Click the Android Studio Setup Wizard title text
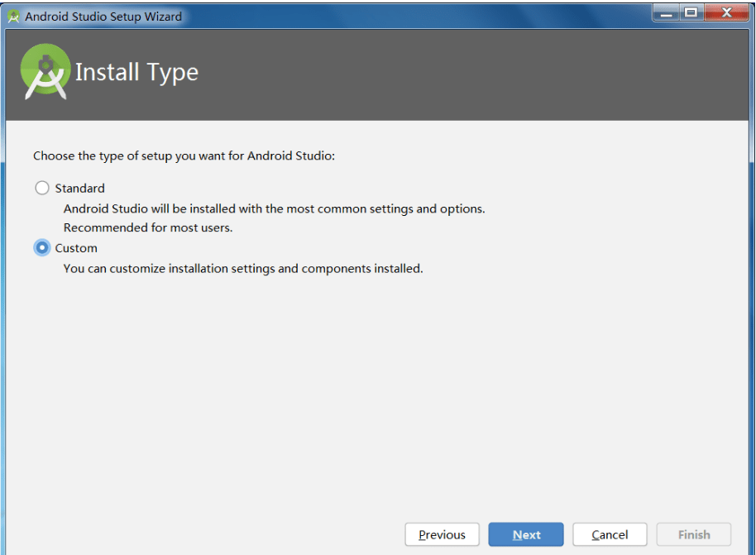Image resolution: width=756 pixels, height=555 pixels. click(x=103, y=17)
